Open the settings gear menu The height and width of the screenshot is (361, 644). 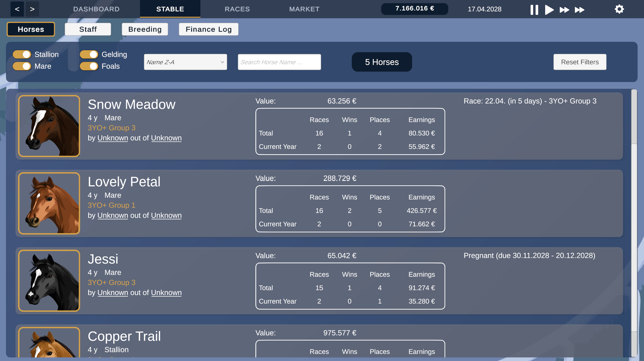point(619,9)
